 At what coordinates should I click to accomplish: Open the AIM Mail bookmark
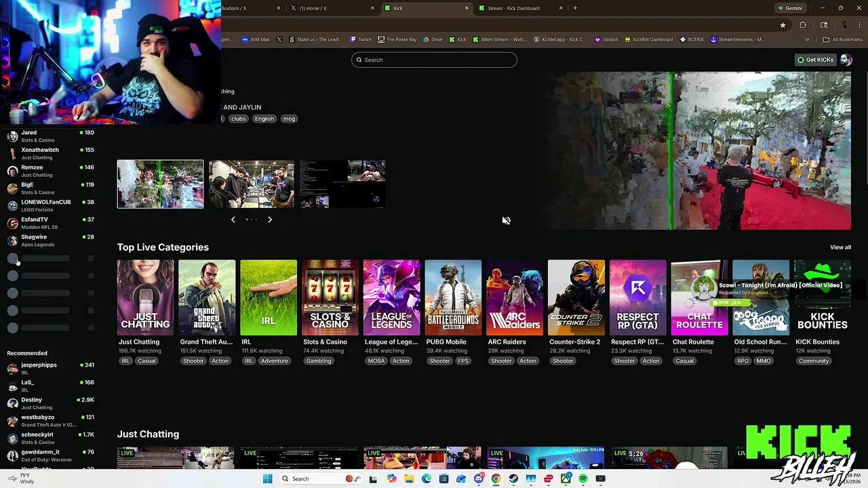[x=255, y=39]
